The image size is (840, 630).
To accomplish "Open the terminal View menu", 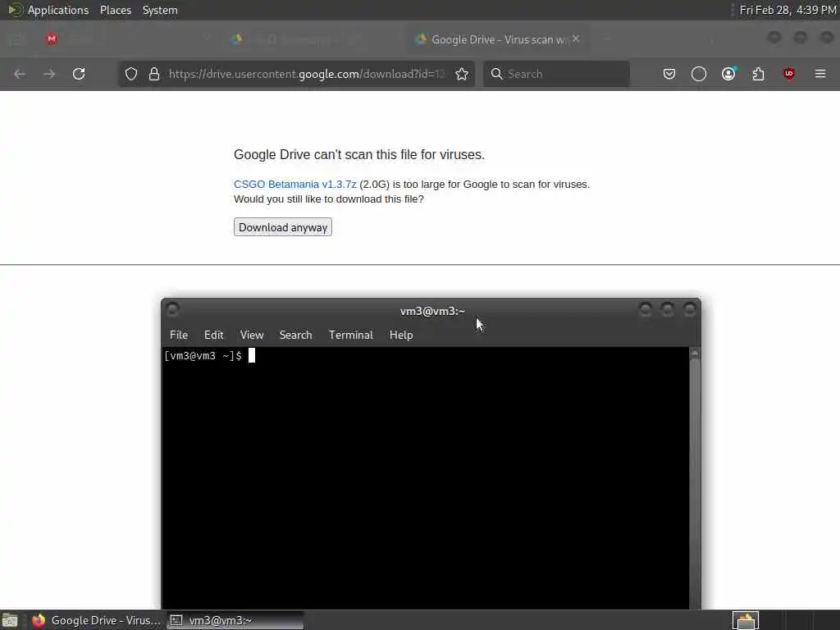I will (x=252, y=335).
